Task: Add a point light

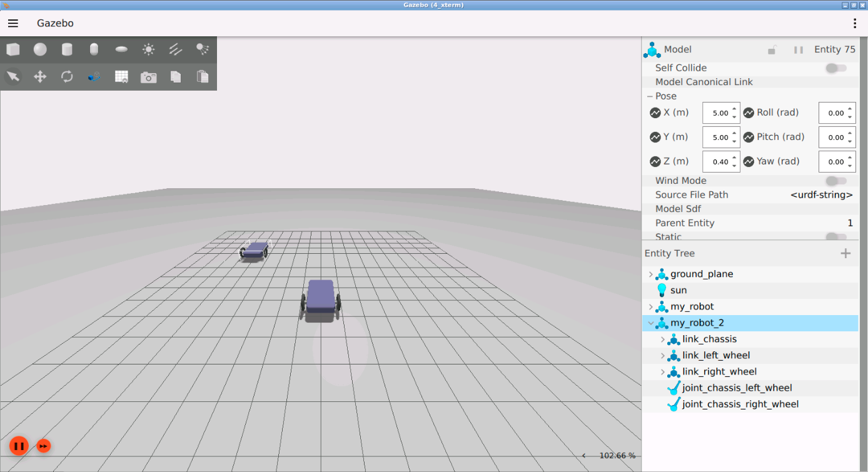Action: 148,49
